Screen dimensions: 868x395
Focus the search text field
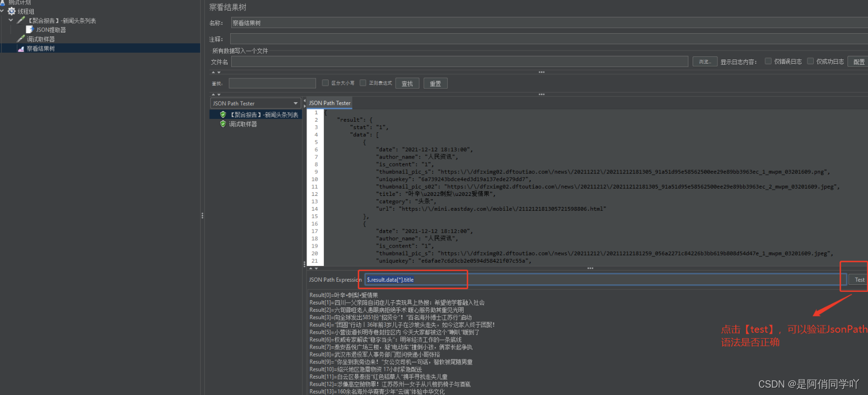(x=272, y=83)
